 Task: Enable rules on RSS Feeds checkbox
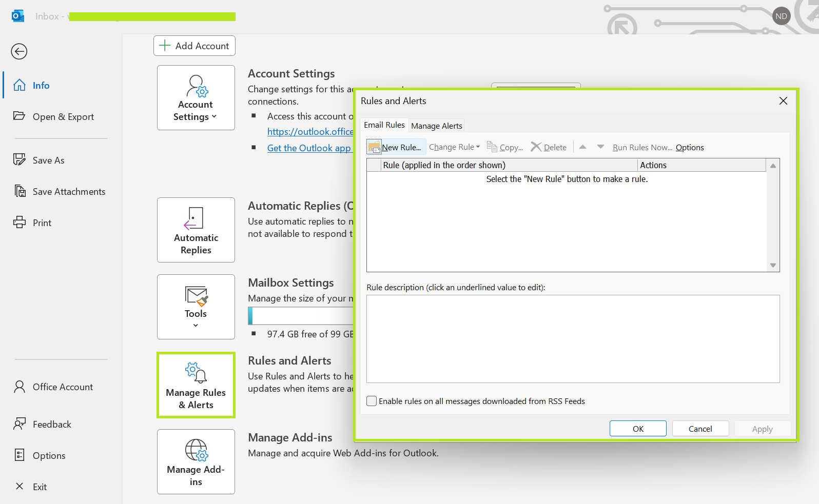click(x=372, y=401)
